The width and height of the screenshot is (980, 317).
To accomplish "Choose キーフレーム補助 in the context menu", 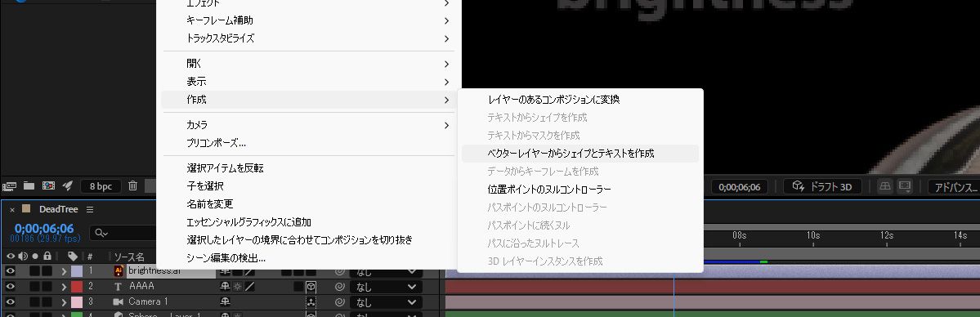I will [220, 20].
